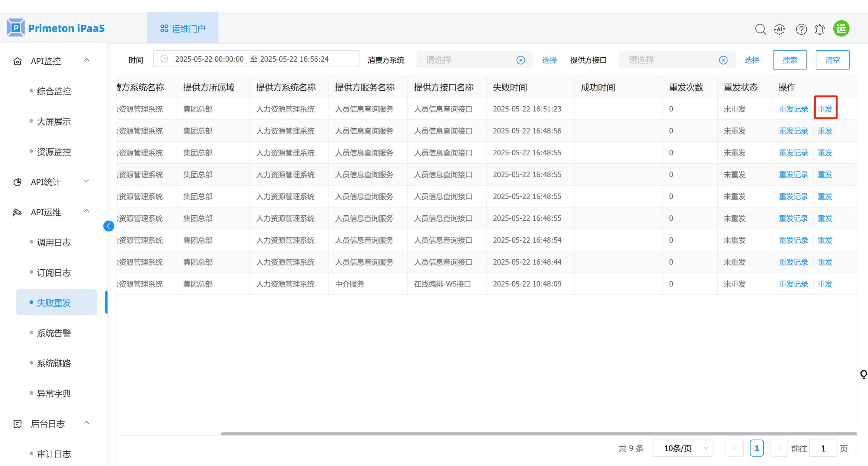868x466 pixels.
Task: Open the AI assistant icon
Action: [x=779, y=29]
